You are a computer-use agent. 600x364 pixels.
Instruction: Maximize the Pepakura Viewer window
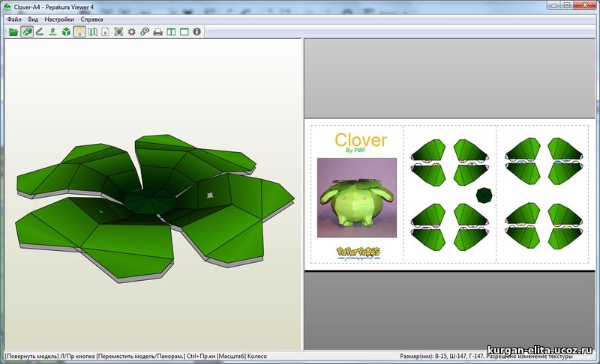[567, 5]
